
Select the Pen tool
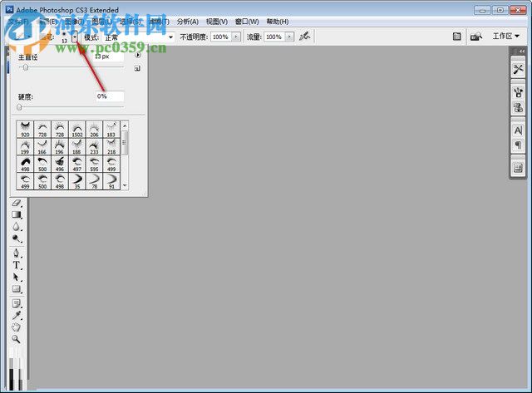coord(17,253)
